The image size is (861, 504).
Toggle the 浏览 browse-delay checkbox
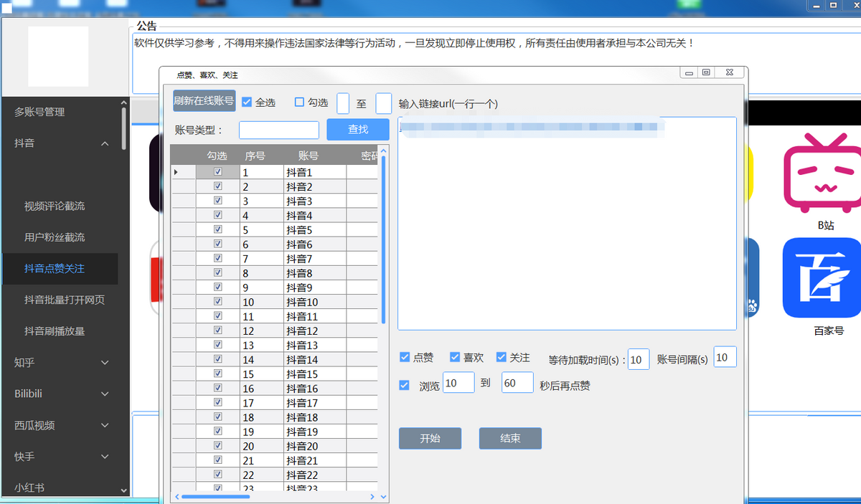point(405,385)
